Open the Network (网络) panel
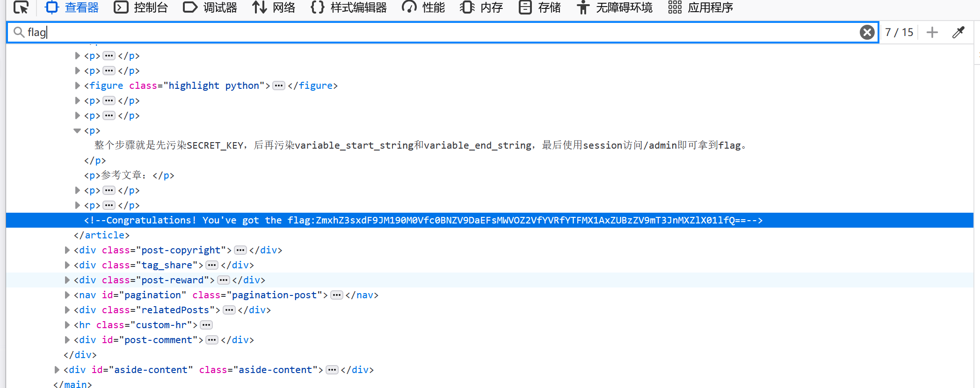 [x=274, y=7]
